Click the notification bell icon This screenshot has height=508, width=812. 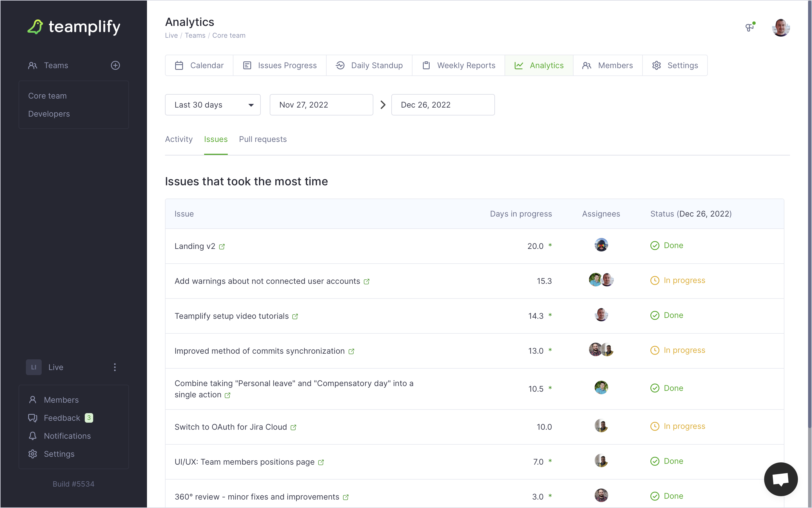[x=33, y=435]
